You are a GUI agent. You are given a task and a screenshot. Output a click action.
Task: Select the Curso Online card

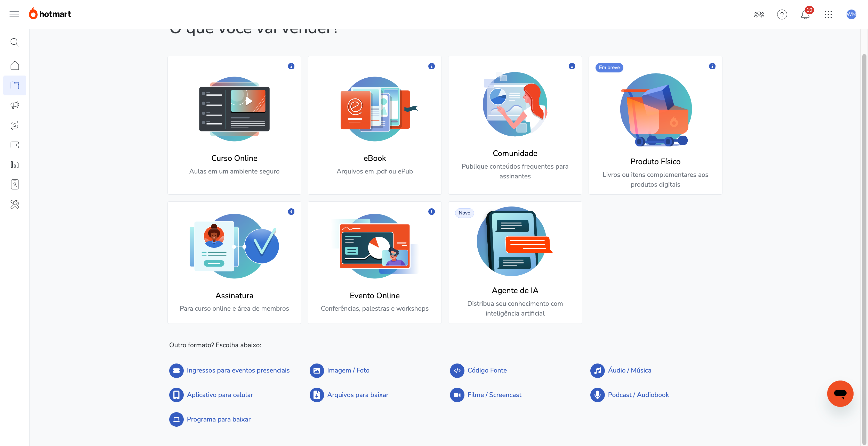(x=234, y=125)
